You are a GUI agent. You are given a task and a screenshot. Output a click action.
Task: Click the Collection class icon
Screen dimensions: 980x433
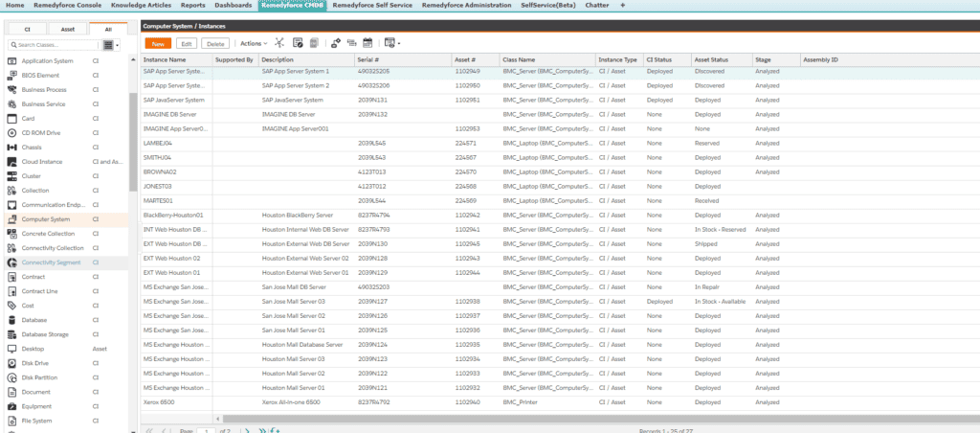[11, 191]
